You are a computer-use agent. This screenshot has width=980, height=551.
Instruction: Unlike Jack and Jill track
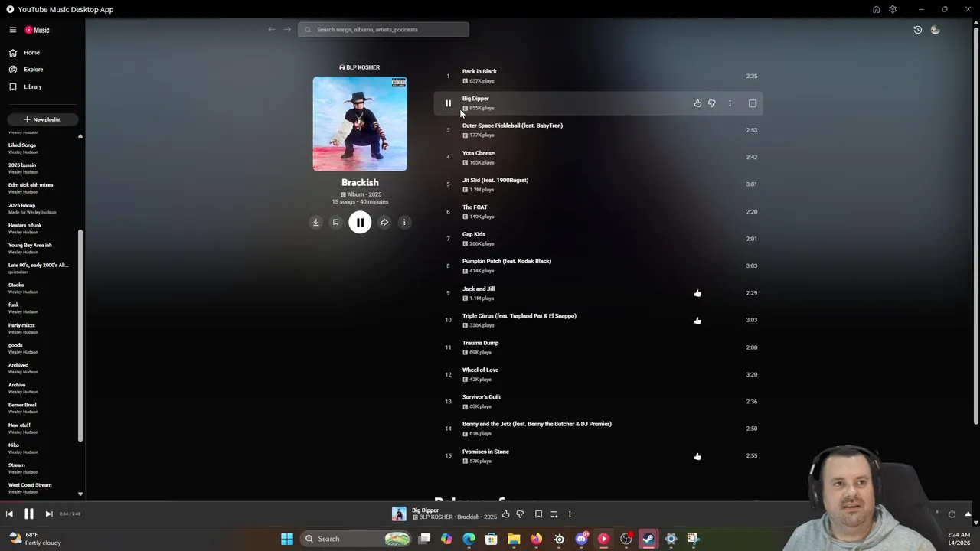(697, 293)
